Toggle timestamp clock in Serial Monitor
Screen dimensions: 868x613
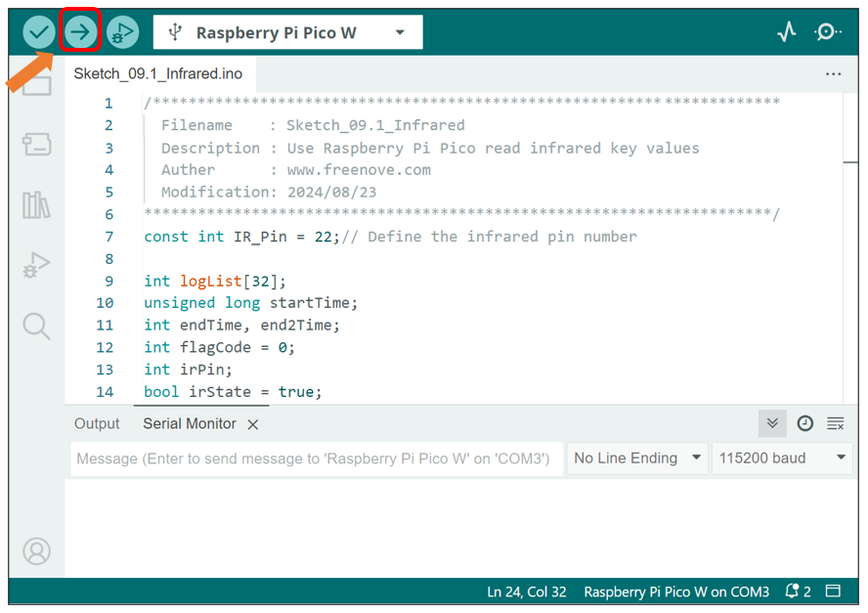[x=804, y=423]
